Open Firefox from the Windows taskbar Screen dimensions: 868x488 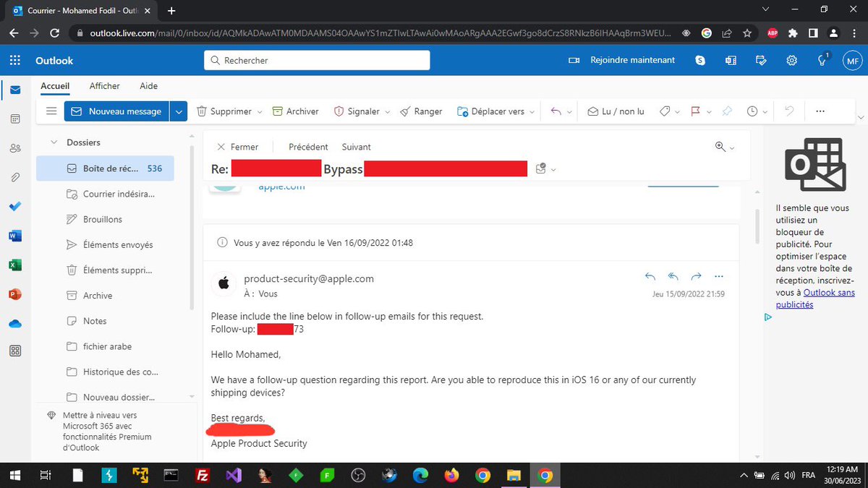[x=452, y=475]
